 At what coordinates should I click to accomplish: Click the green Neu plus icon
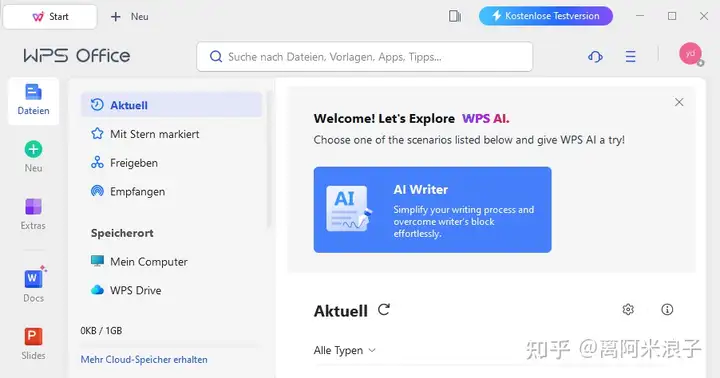[x=34, y=149]
